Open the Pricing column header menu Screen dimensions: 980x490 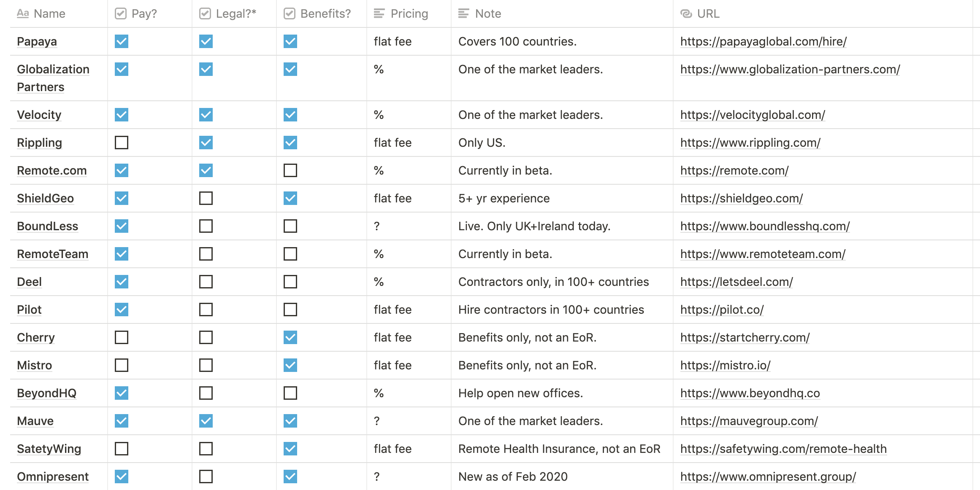click(409, 14)
